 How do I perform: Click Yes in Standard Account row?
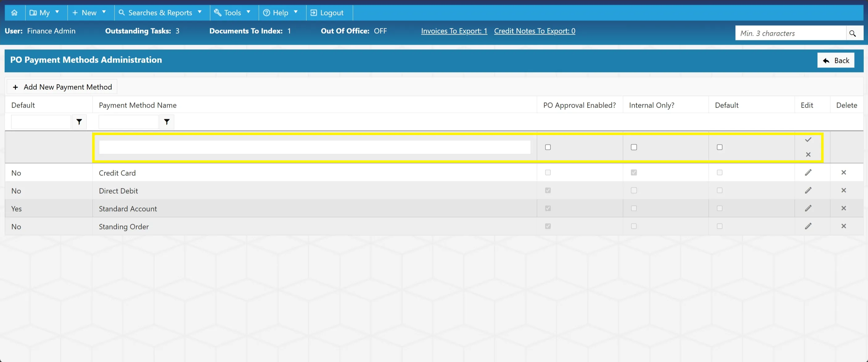tap(16, 209)
